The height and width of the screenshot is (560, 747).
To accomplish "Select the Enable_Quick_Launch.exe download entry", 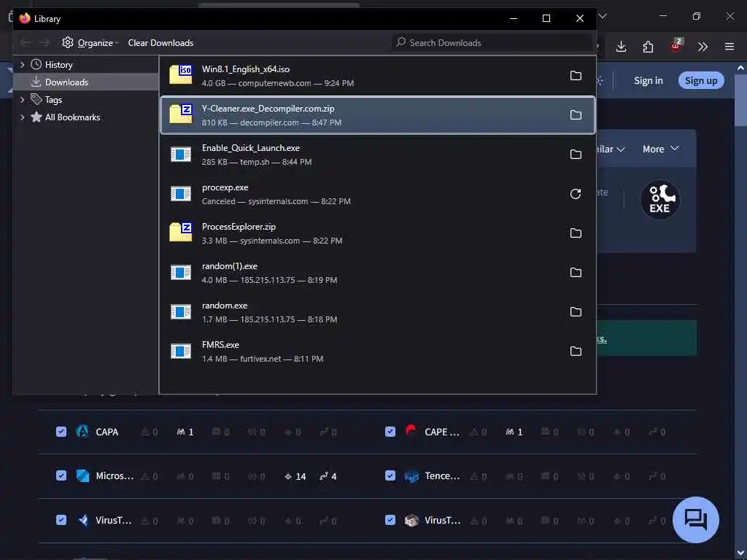I will (378, 155).
